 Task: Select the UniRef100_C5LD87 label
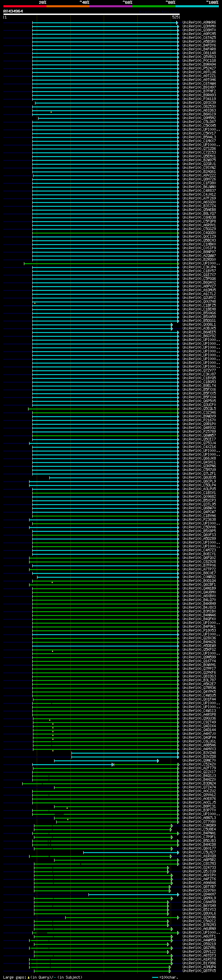click(199, 122)
